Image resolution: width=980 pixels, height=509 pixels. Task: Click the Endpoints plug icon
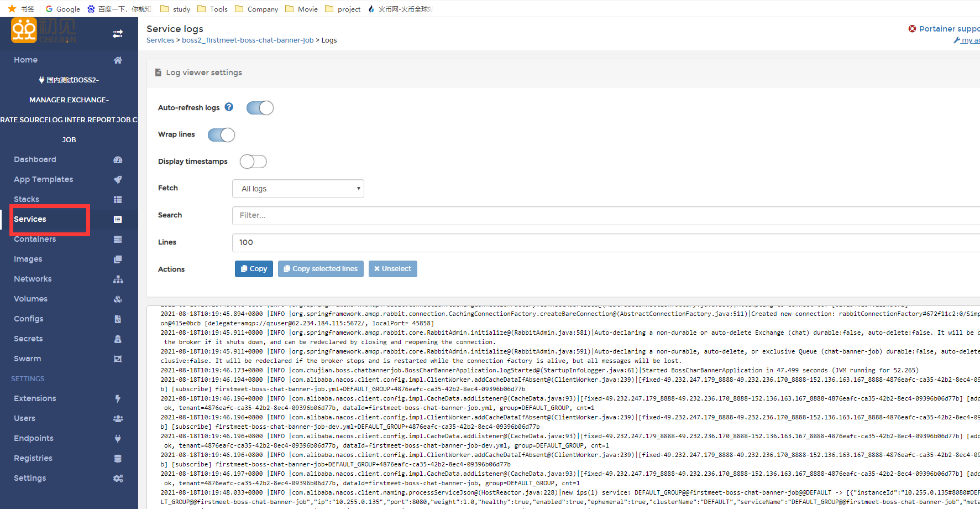pos(118,439)
